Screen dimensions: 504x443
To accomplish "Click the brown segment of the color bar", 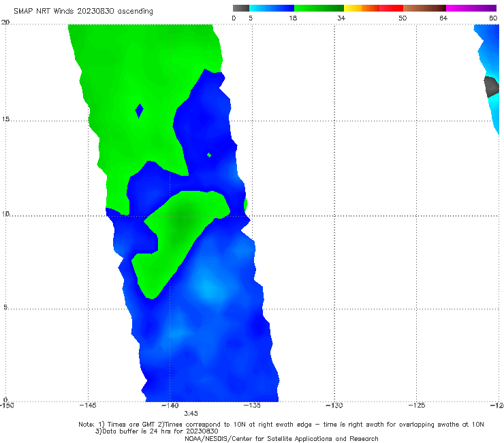I will 424,8.
